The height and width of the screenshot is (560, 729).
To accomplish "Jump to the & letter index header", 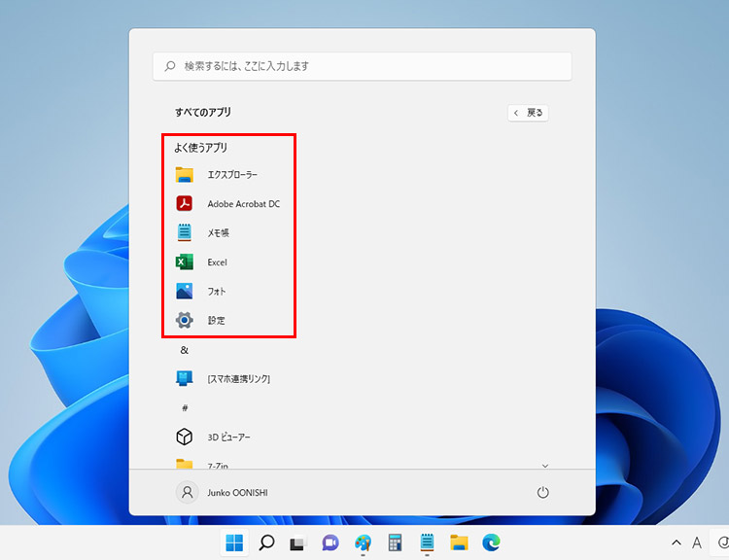I will coord(184,349).
